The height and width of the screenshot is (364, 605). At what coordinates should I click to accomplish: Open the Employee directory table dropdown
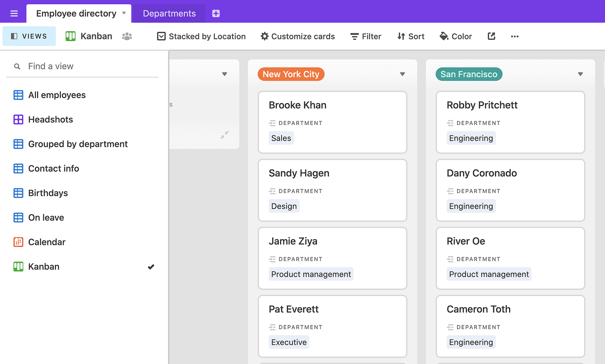pos(124,13)
